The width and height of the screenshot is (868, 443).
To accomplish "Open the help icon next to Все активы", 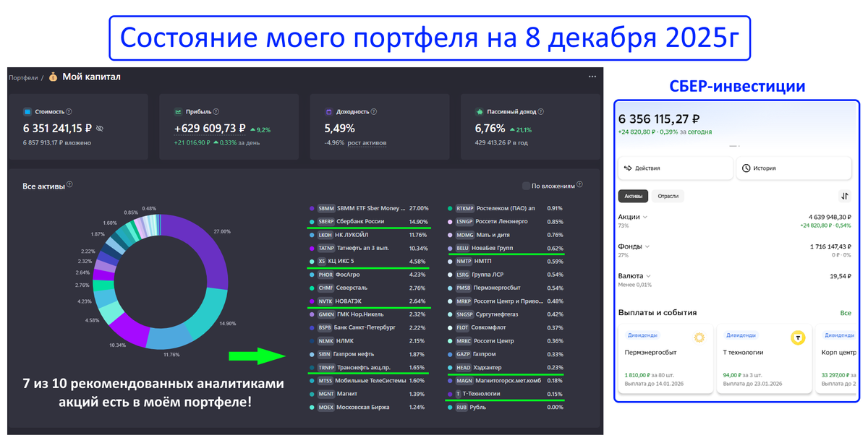I will (69, 186).
